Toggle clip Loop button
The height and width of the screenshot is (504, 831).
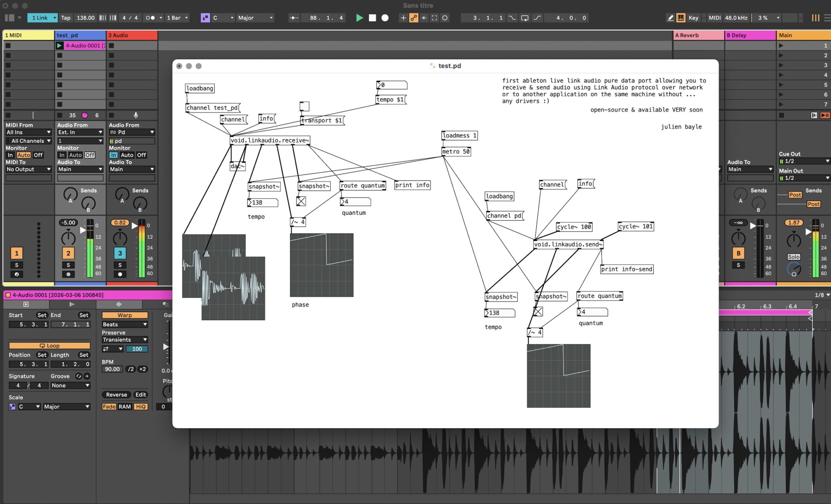50,346
